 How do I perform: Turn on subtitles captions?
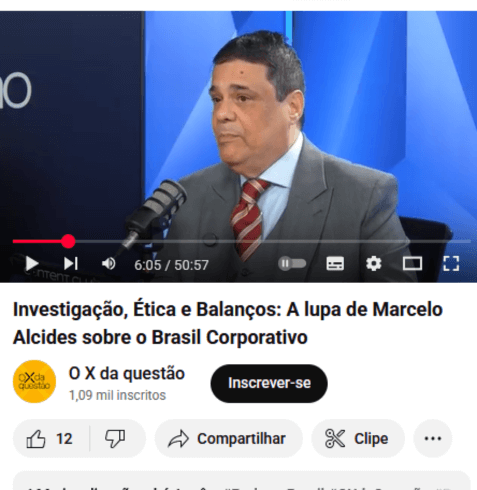335,264
